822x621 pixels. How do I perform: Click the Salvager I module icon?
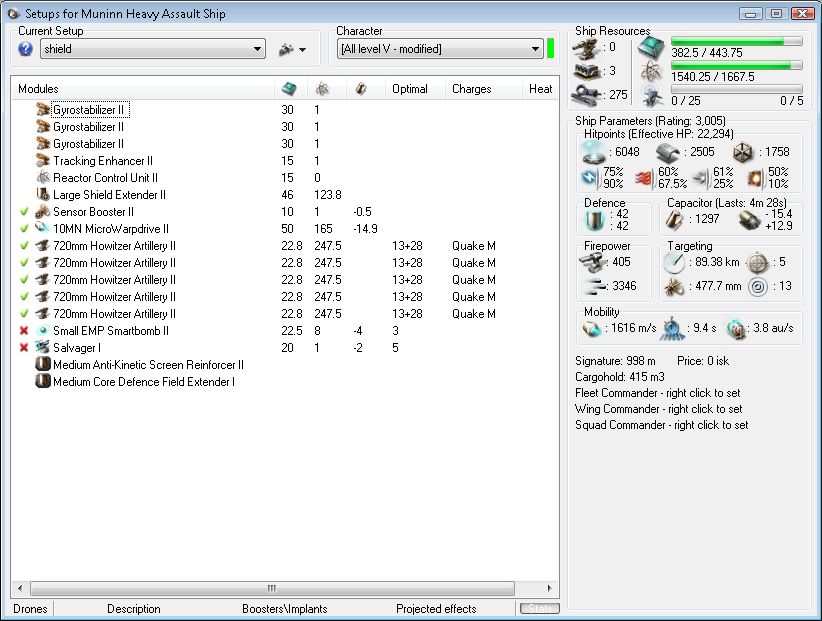(43, 347)
